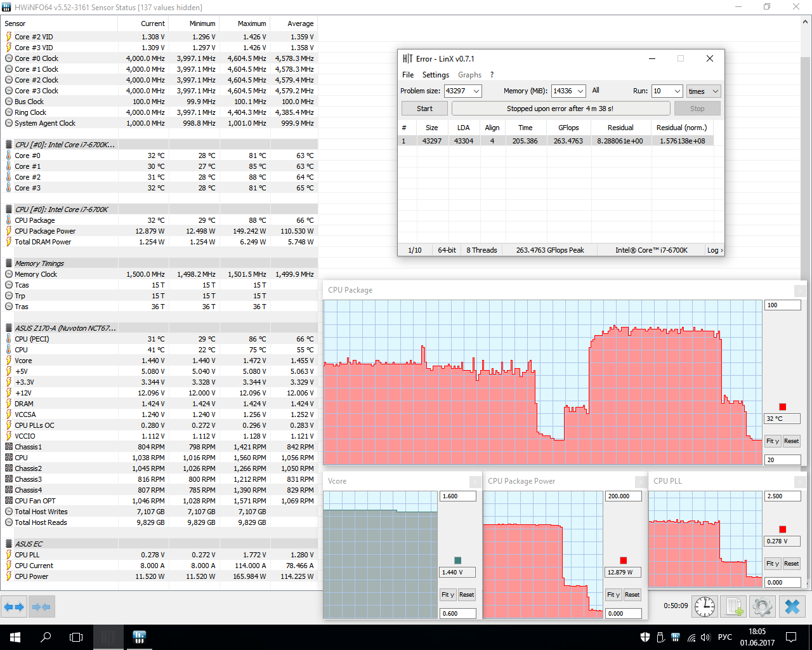
Task: Click the Maximum column header in HWiNFO
Action: pyautogui.click(x=244, y=23)
